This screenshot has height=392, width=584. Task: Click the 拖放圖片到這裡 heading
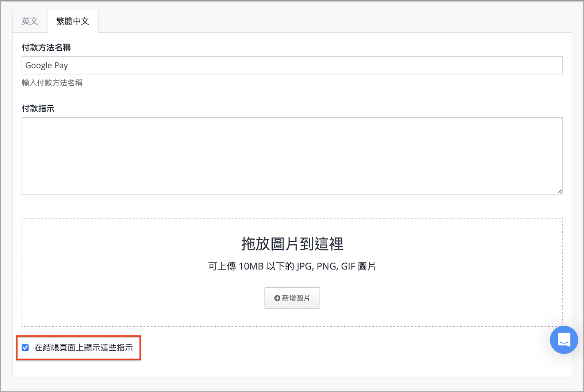click(292, 244)
